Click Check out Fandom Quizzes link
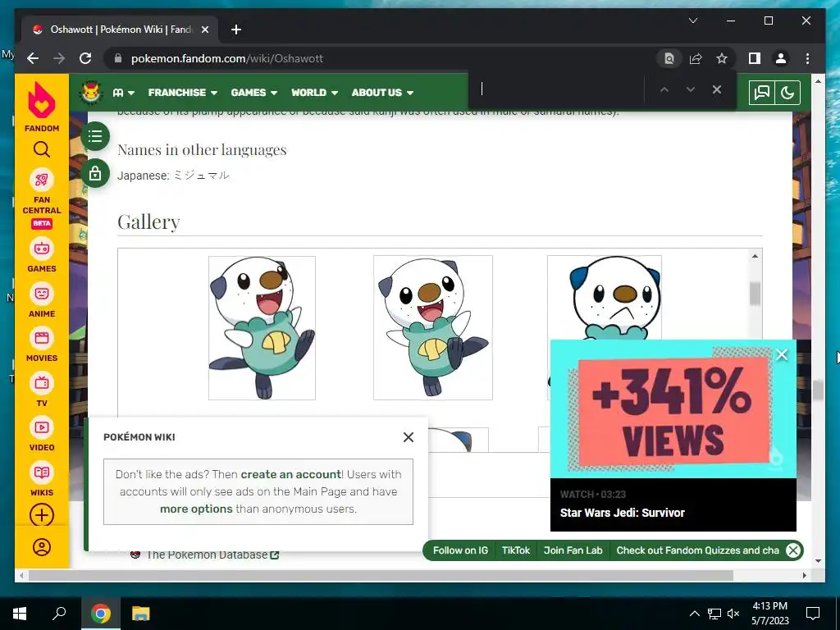 point(697,550)
